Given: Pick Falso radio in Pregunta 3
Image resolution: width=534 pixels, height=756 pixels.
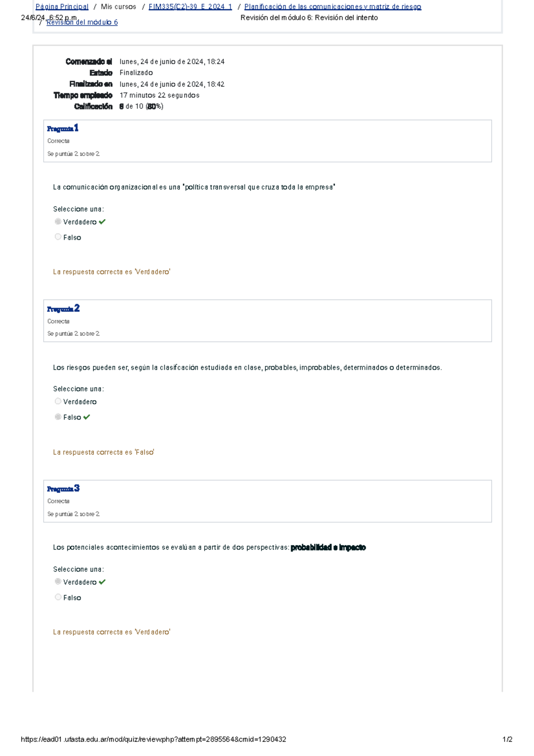Looking at the screenshot, I should coord(58,597).
